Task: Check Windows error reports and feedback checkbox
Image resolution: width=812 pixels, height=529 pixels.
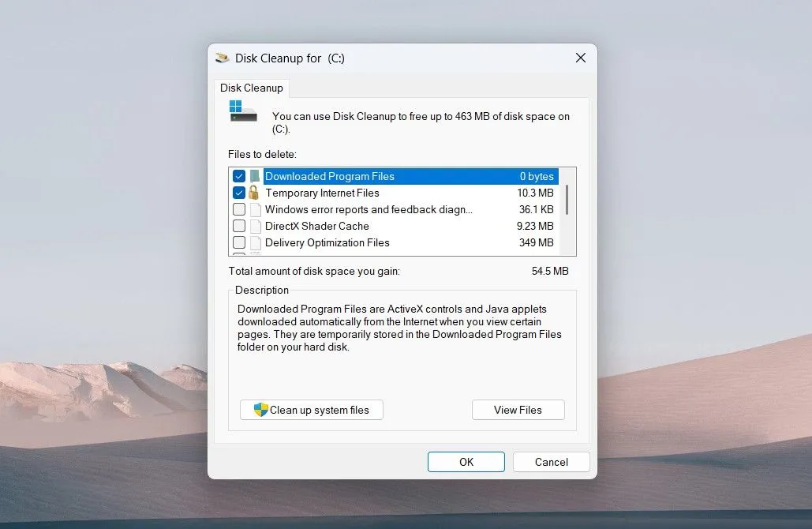Action: 239,209
